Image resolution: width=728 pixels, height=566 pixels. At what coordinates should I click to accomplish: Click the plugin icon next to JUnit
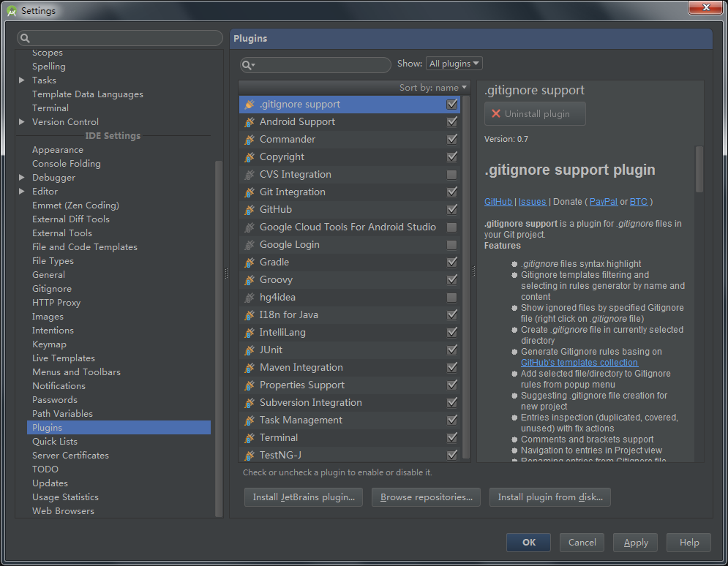coord(249,350)
